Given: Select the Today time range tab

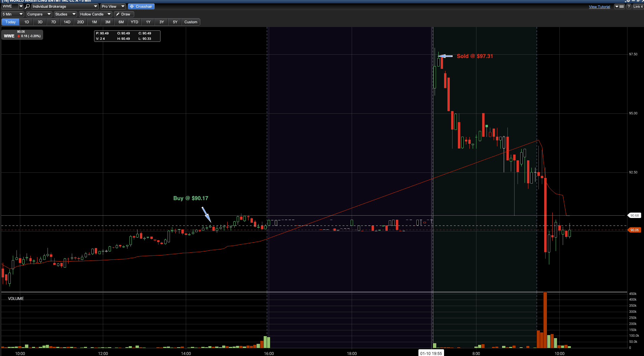Looking at the screenshot, I should pyautogui.click(x=10, y=22).
